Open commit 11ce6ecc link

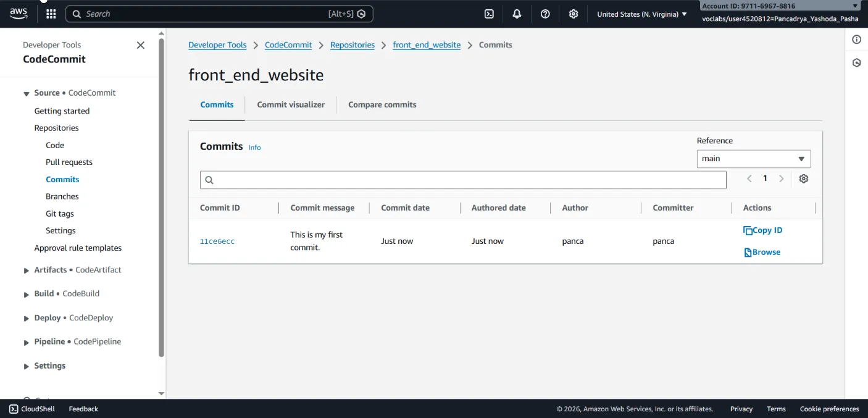click(217, 241)
